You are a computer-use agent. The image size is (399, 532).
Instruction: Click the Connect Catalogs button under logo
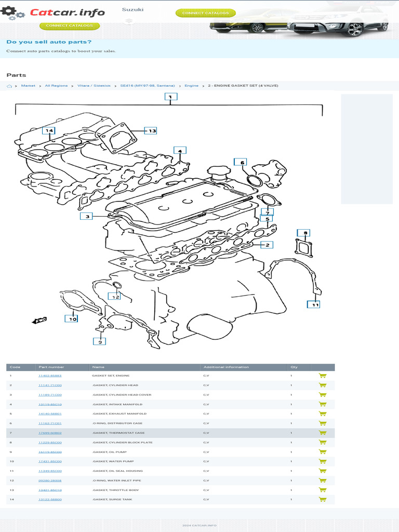(70, 25)
